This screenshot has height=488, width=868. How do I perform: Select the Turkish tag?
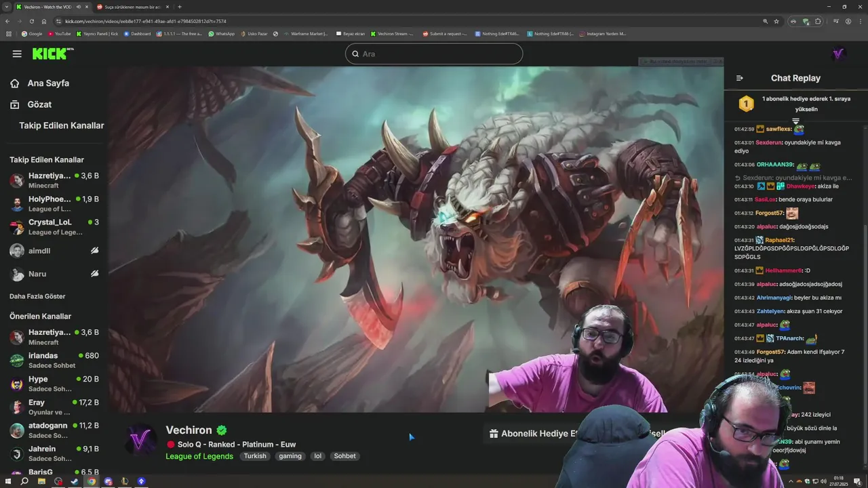coord(255,456)
